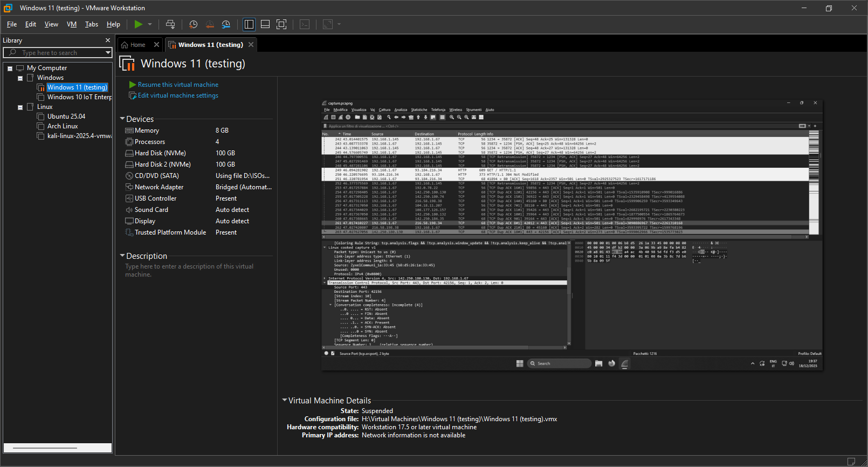Screen dimensions: 868x467
Task: Enter full screen mode icon
Action: (x=281, y=24)
